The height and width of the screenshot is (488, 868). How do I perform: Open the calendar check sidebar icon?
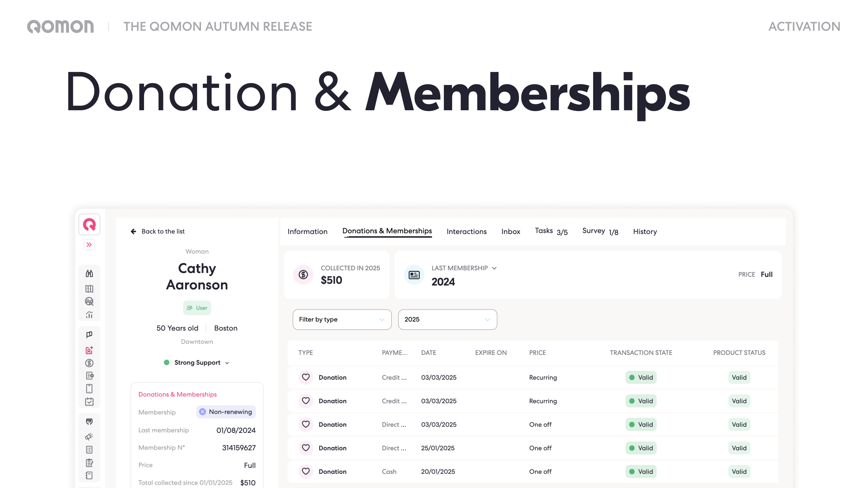[89, 402]
